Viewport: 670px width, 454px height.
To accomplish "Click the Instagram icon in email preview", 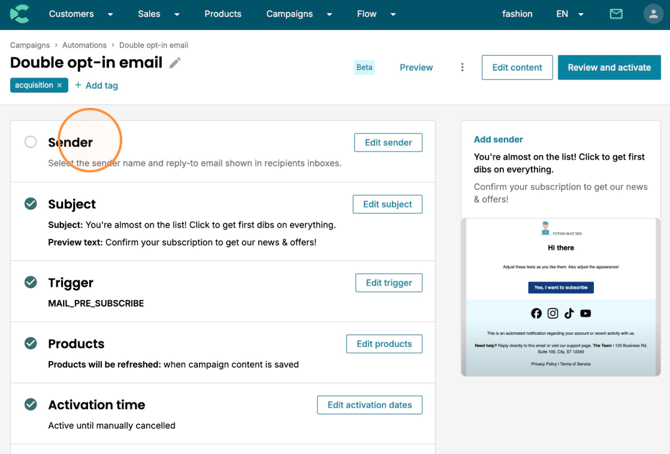I will (552, 313).
